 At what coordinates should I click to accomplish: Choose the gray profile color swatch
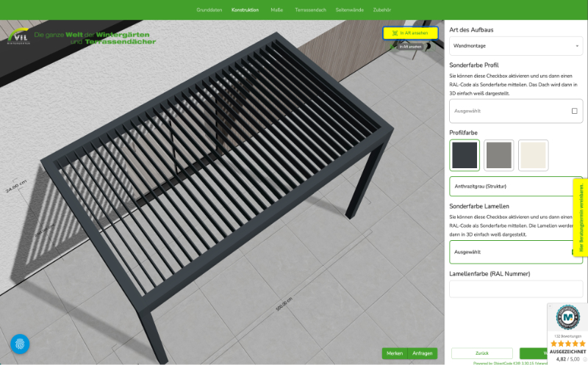coord(499,155)
